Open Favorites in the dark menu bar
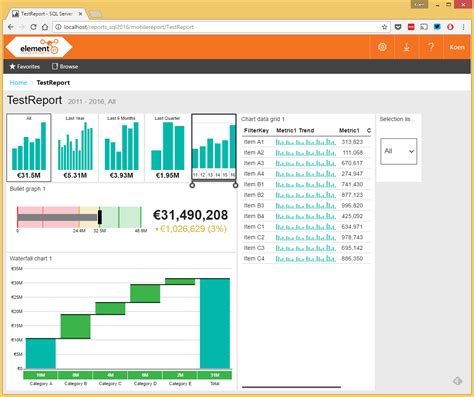Viewport: 474px width, 397px height. tap(25, 66)
